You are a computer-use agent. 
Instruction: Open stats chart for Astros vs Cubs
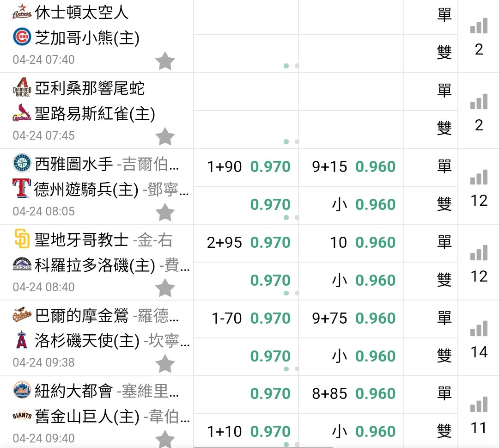click(x=479, y=26)
